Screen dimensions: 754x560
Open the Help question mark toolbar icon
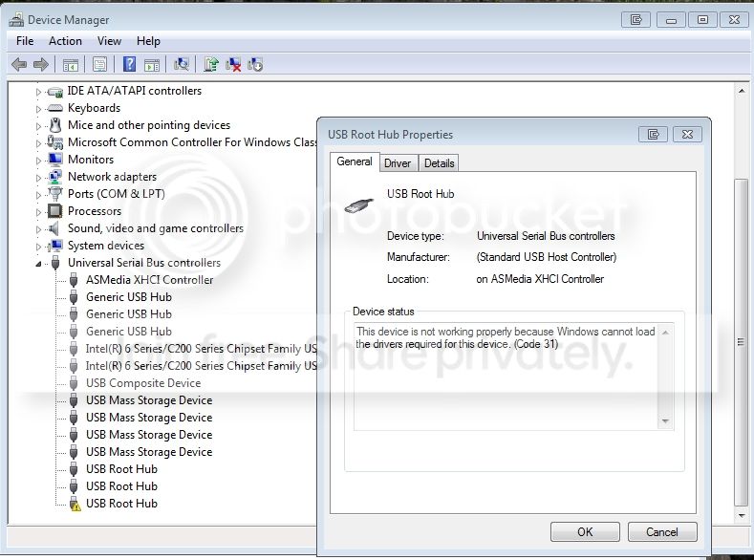129,64
